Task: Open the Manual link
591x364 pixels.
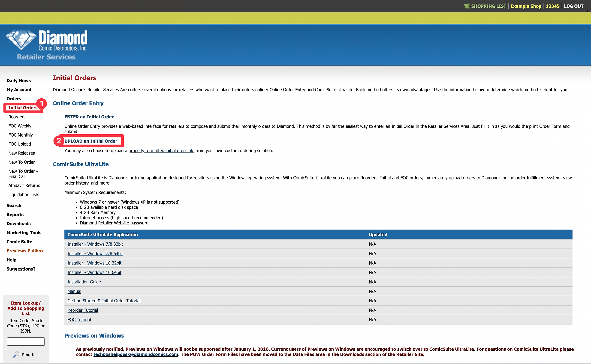Action: 74,291
